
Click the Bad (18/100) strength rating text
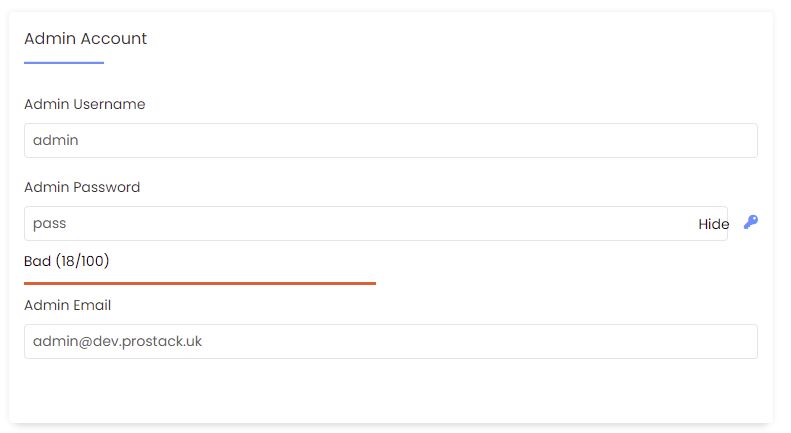67,261
